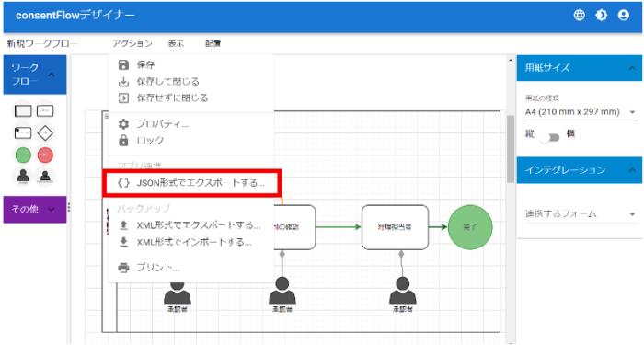The width and height of the screenshot is (644, 345).
Task: Click the braces icon for JSON export
Action: [x=123, y=183]
